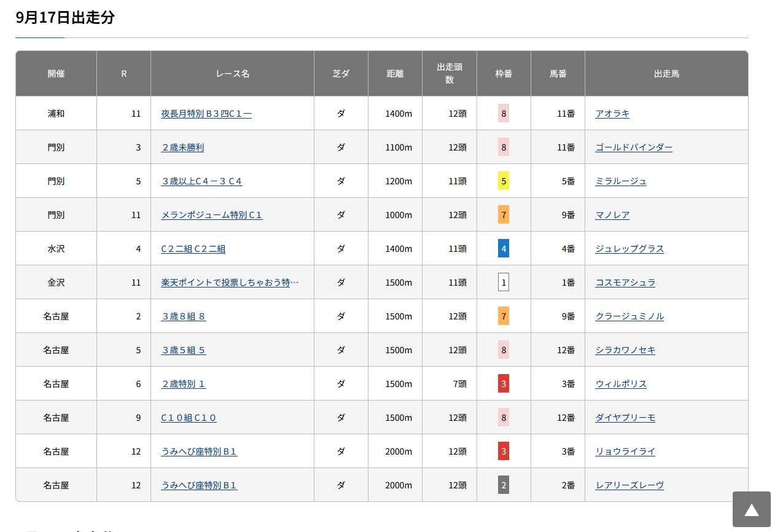The width and height of the screenshot is (772, 532).
Task: Click yellow frame 5 badge for ミラルージュ
Action: pos(504,181)
